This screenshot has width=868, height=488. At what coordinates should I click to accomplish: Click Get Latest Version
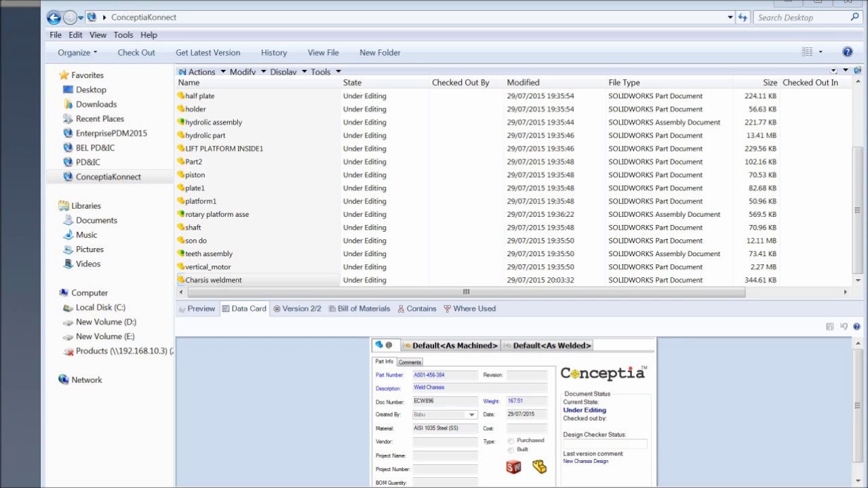(208, 52)
